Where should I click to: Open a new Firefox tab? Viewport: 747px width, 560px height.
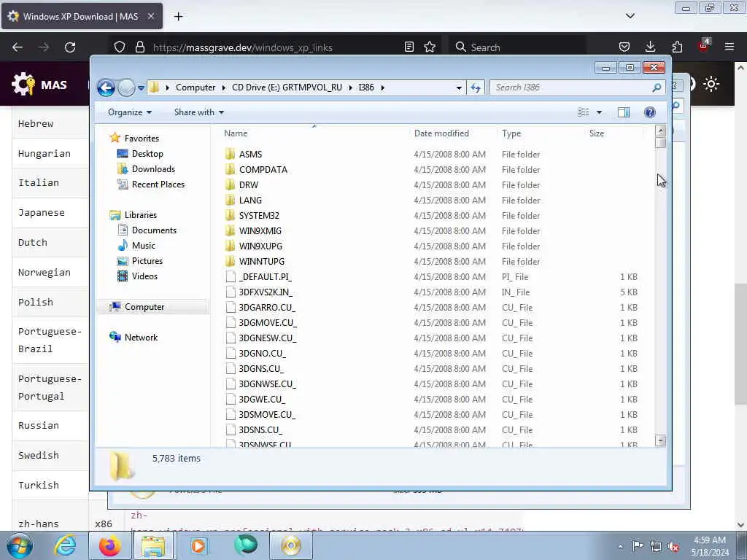tap(178, 17)
